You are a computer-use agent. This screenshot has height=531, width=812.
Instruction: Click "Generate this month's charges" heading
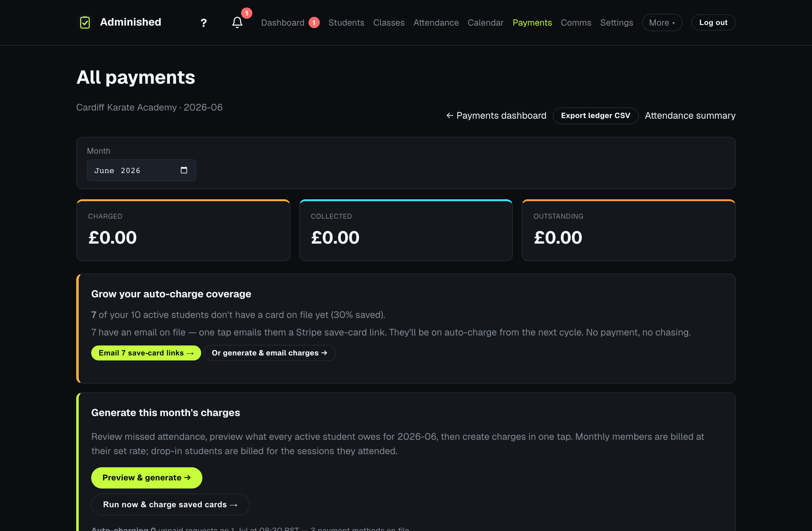[x=166, y=413]
